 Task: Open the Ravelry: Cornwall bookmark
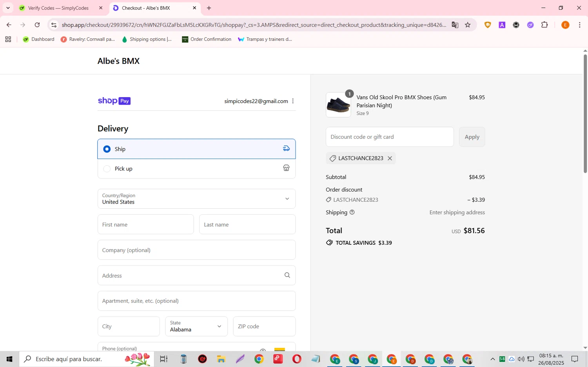[x=88, y=39]
